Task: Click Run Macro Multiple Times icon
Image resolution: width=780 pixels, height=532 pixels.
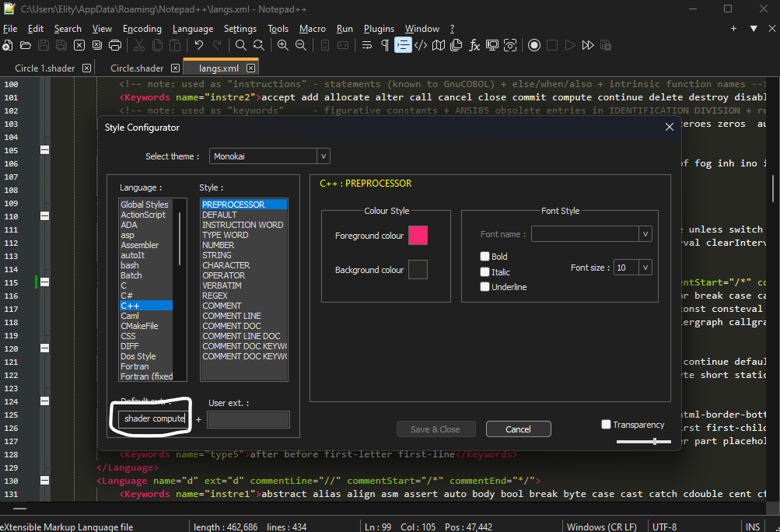Action: 587,45
